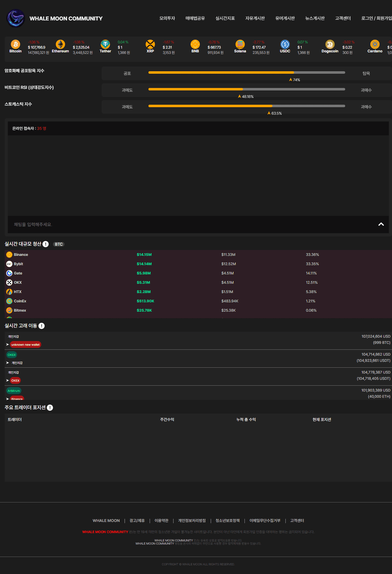Click the XRP coin icon
Image resolution: width=392 pixels, height=574 pixels.
point(150,44)
